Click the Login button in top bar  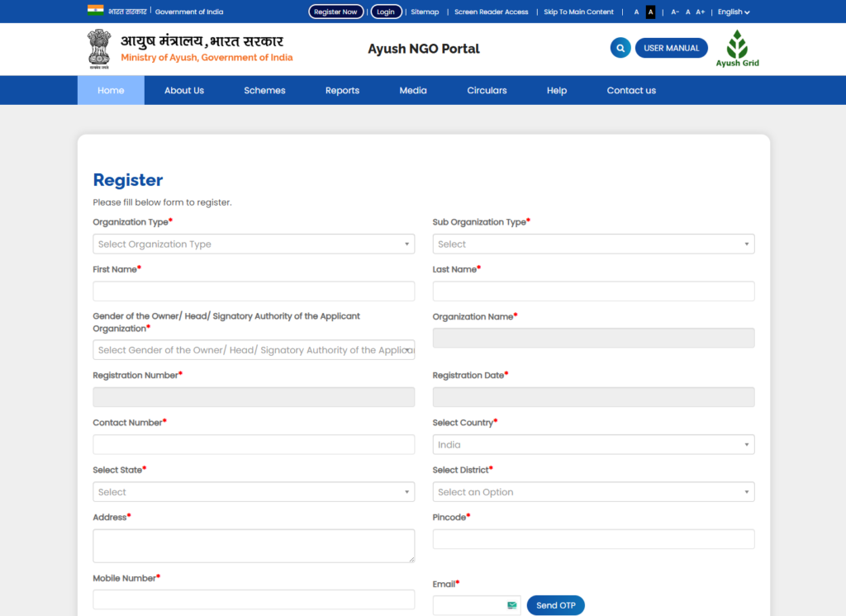click(x=386, y=12)
